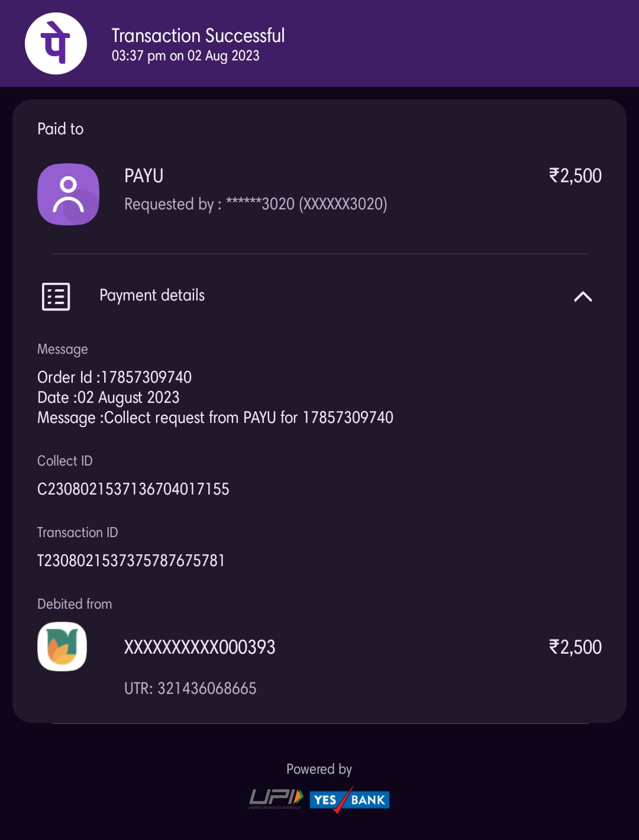This screenshot has width=639, height=840.
Task: Click the Payment details list icon
Action: point(56,296)
